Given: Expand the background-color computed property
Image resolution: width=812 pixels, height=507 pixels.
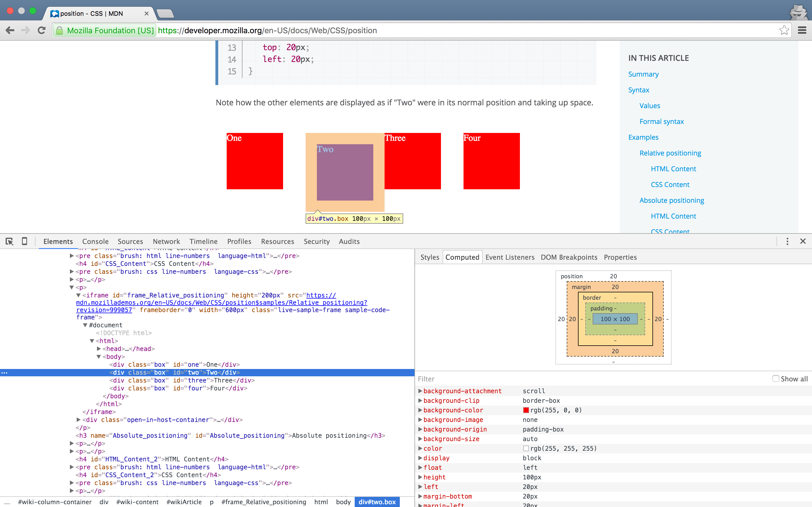Looking at the screenshot, I should click(x=420, y=410).
